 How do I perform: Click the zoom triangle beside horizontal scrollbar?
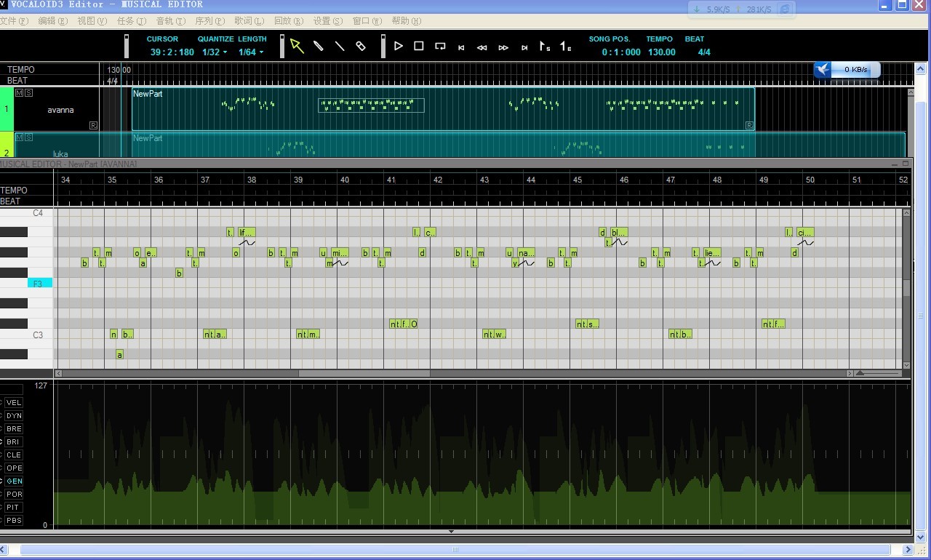(860, 373)
